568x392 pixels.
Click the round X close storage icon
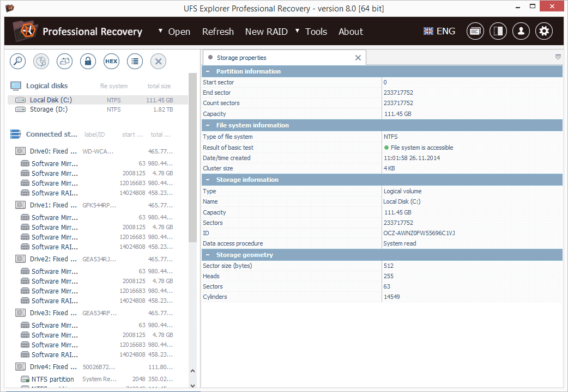click(158, 61)
